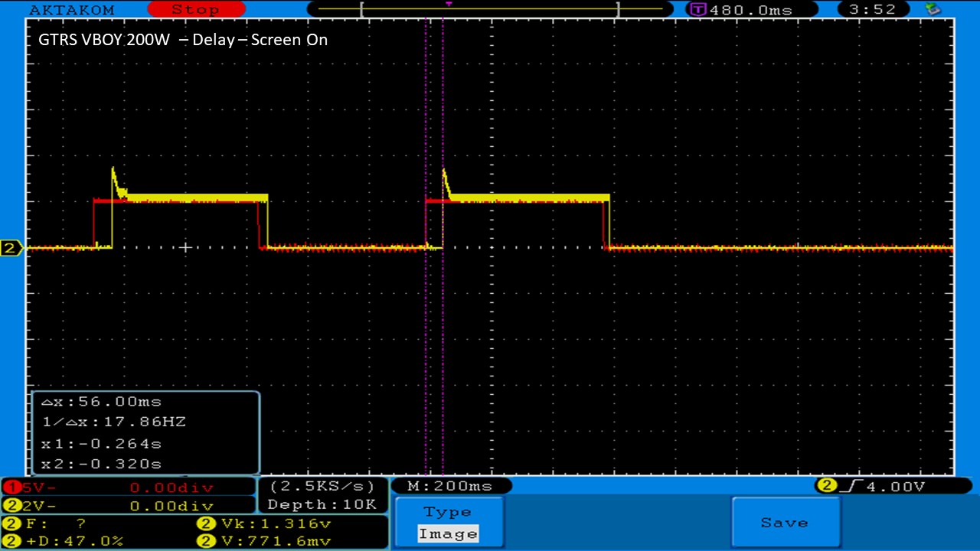This screenshot has height=551, width=980.
Task: Click the magenta trigger position marker at top
Action: [449, 4]
